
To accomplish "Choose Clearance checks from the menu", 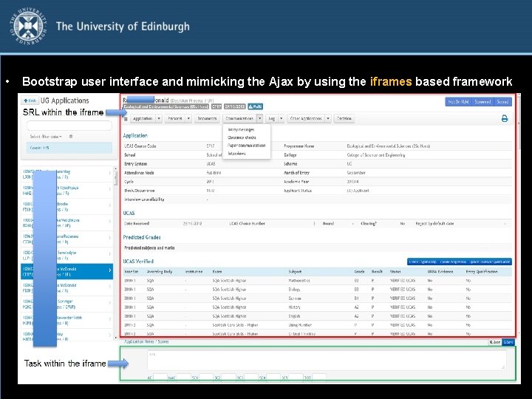I will [242, 137].
